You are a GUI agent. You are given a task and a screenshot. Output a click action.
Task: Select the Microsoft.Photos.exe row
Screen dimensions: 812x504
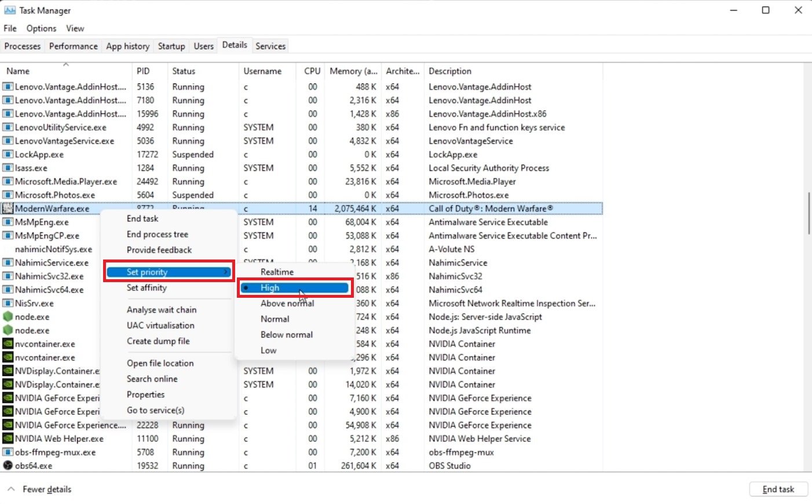(55, 195)
